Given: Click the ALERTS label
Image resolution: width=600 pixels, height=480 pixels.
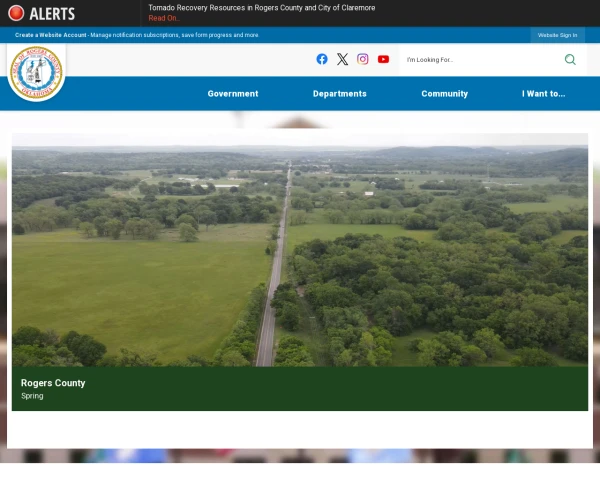Looking at the screenshot, I should (x=52, y=14).
